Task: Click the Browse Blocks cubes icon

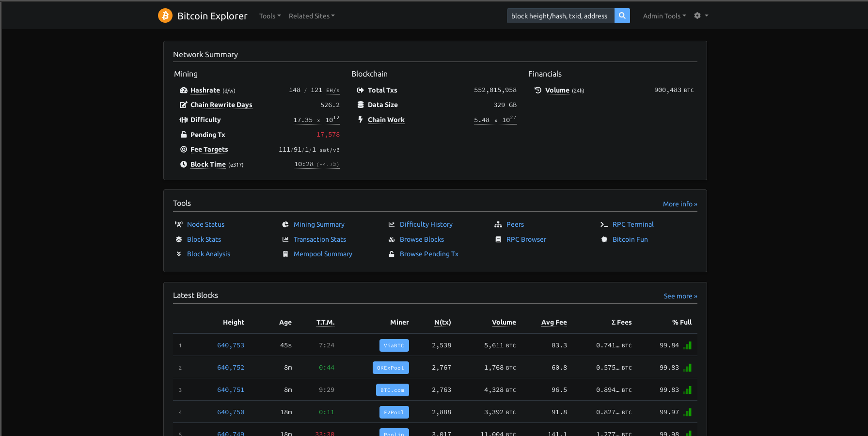Action: tap(392, 239)
